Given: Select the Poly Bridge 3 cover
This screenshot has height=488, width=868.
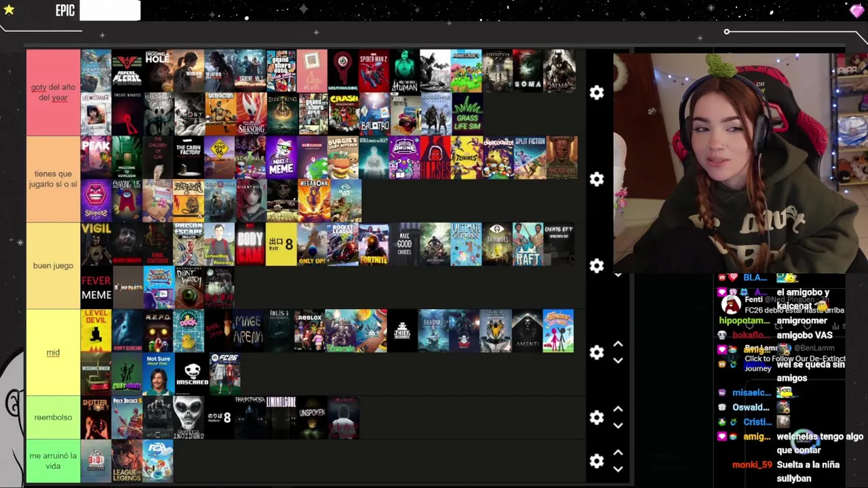Looking at the screenshot, I should click(127, 418).
